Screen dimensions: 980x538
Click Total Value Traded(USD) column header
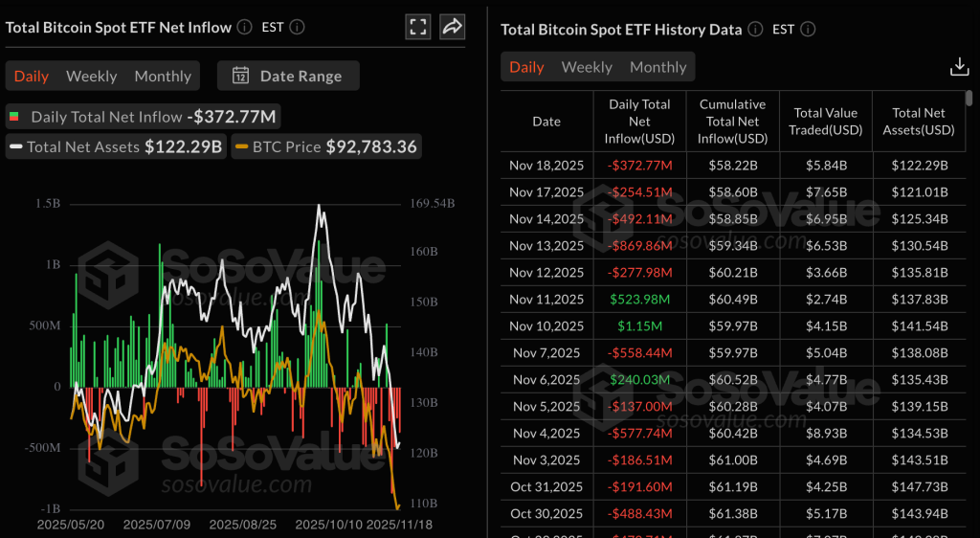(x=826, y=122)
